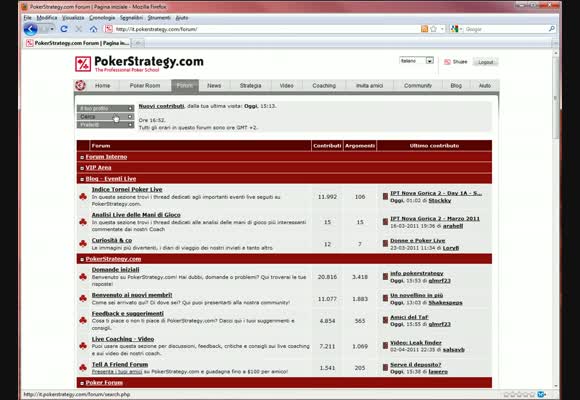
Task: Click status bar icon at bottom right
Action: point(542,394)
